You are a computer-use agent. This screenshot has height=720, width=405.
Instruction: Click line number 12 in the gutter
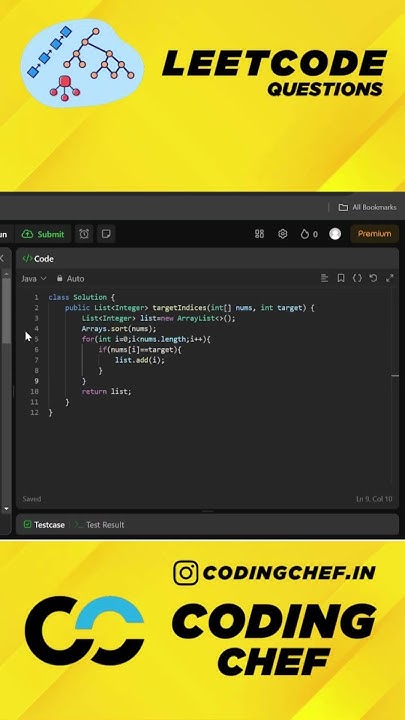click(34, 413)
